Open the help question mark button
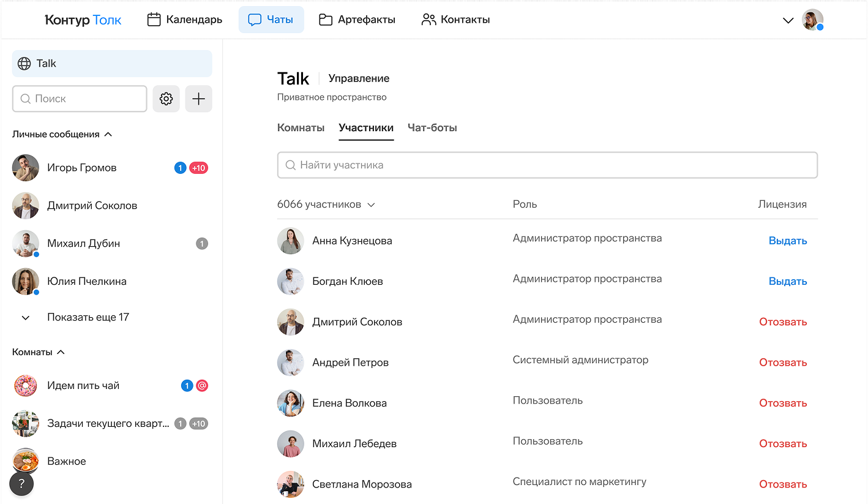This screenshot has height=504, width=868. (21, 484)
